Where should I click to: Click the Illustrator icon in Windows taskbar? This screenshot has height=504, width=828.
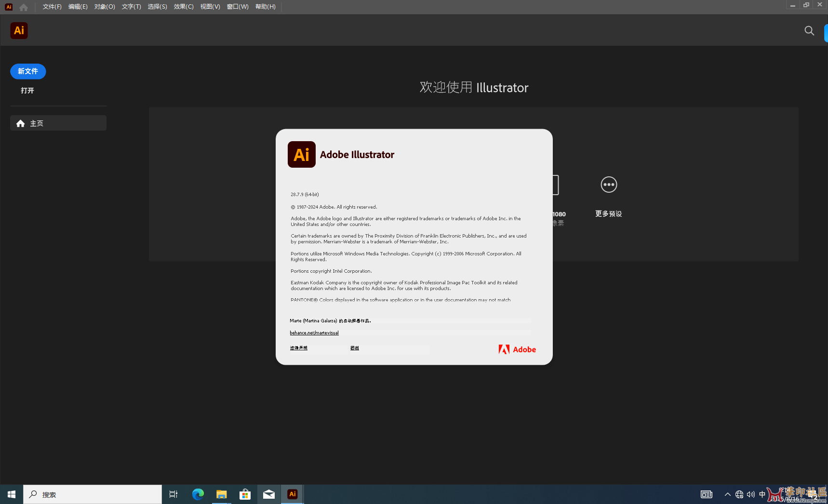292,494
